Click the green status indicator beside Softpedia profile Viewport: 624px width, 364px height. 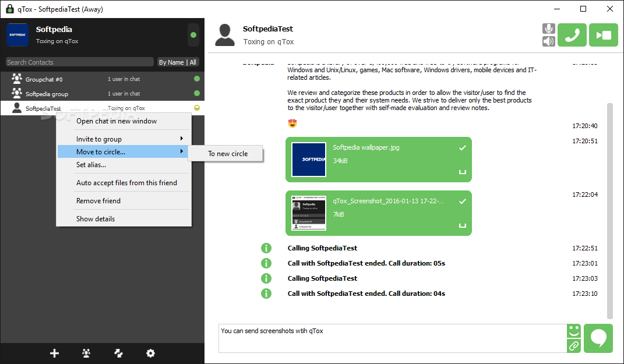click(193, 35)
